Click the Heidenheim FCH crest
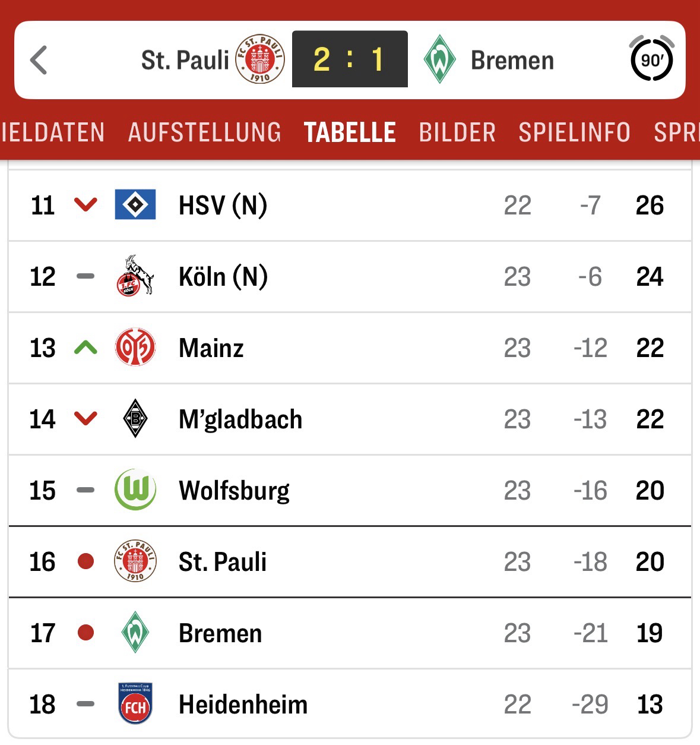Screen dimensions: 700x745 point(135,704)
